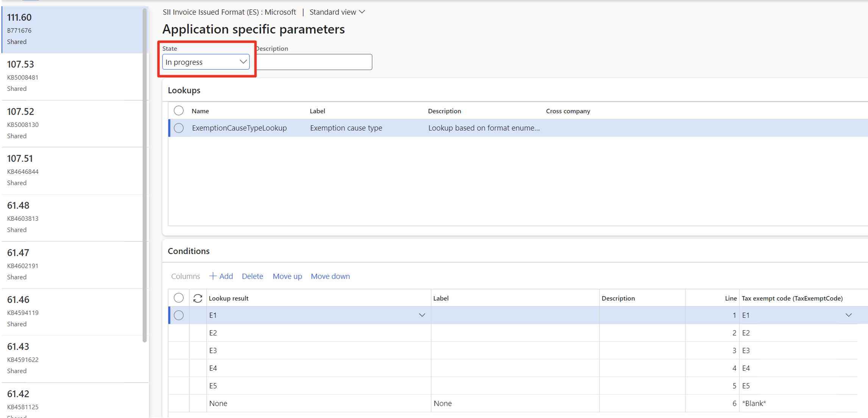Click Move down in Conditions toolbar
Image resolution: width=868 pixels, height=418 pixels.
click(x=330, y=276)
